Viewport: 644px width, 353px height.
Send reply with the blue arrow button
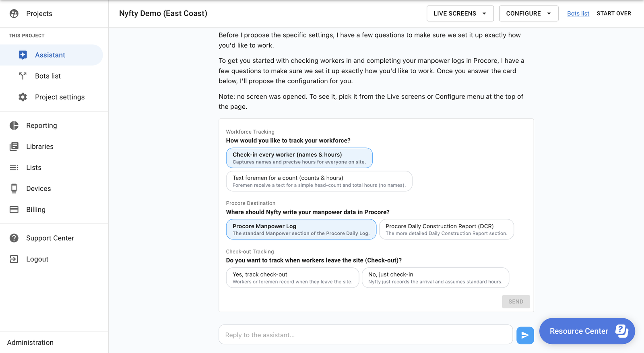[525, 335]
